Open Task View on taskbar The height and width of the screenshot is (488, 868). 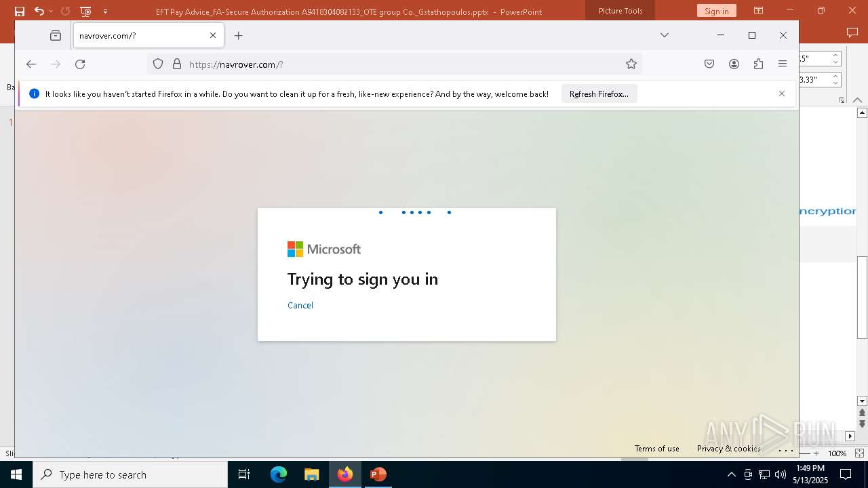point(244,474)
